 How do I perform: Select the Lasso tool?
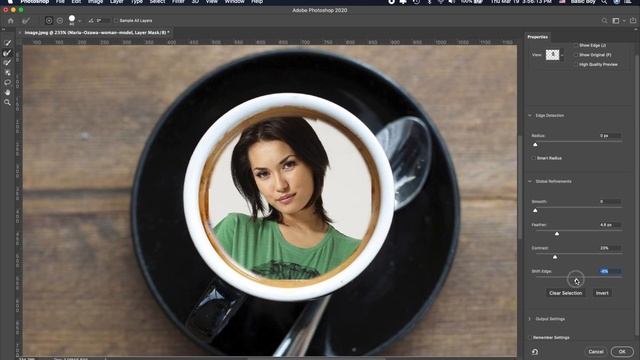(7, 82)
